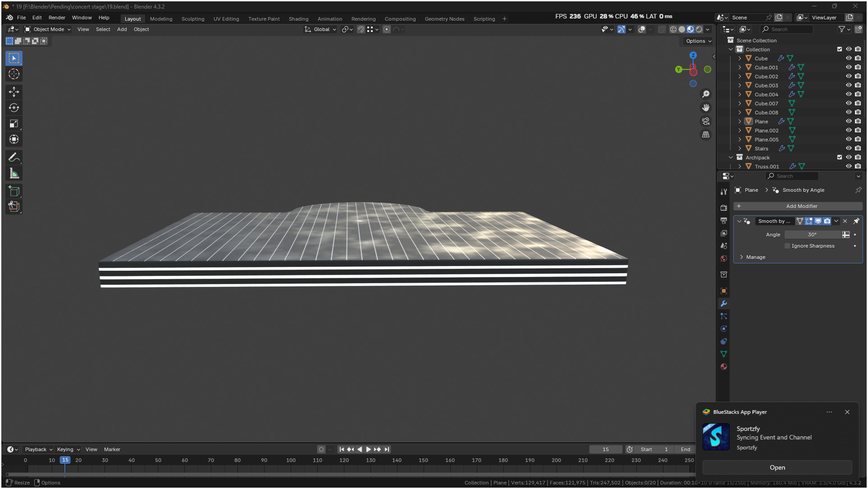Adjust the Angle value slider
Image resolution: width=868 pixels, height=489 pixels.
pyautogui.click(x=812, y=235)
